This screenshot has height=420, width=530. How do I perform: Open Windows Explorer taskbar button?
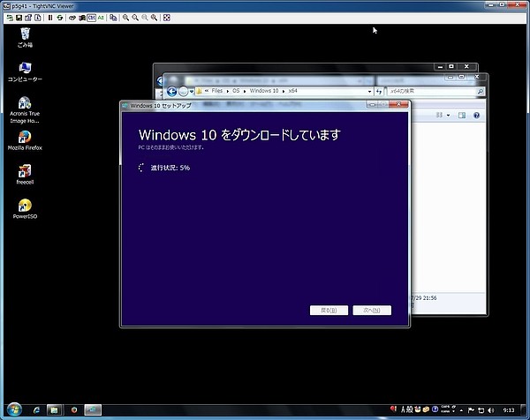point(54,410)
